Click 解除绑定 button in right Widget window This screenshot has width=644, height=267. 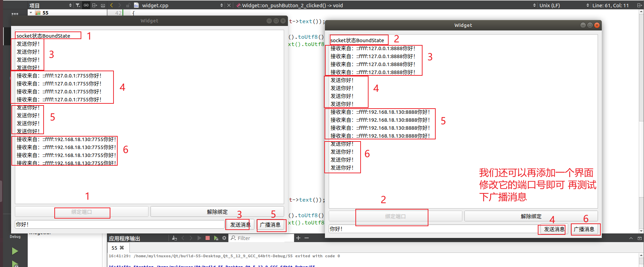coord(531,216)
